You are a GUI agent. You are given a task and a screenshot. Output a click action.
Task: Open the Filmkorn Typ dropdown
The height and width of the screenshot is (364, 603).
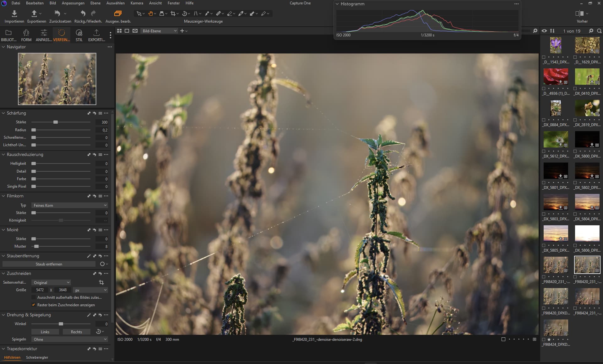(x=69, y=205)
